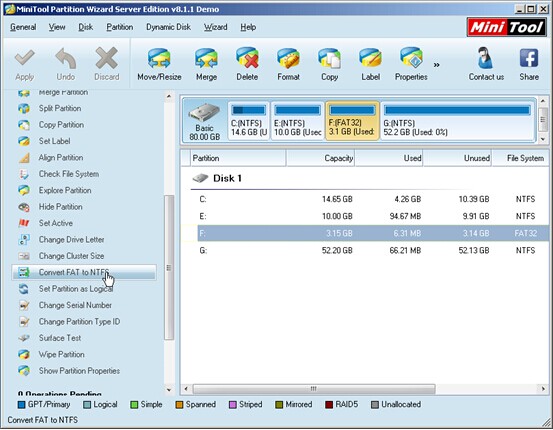The width and height of the screenshot is (553, 430).
Task: Click the Basic 80.00 GB disk icon
Action: [205, 121]
